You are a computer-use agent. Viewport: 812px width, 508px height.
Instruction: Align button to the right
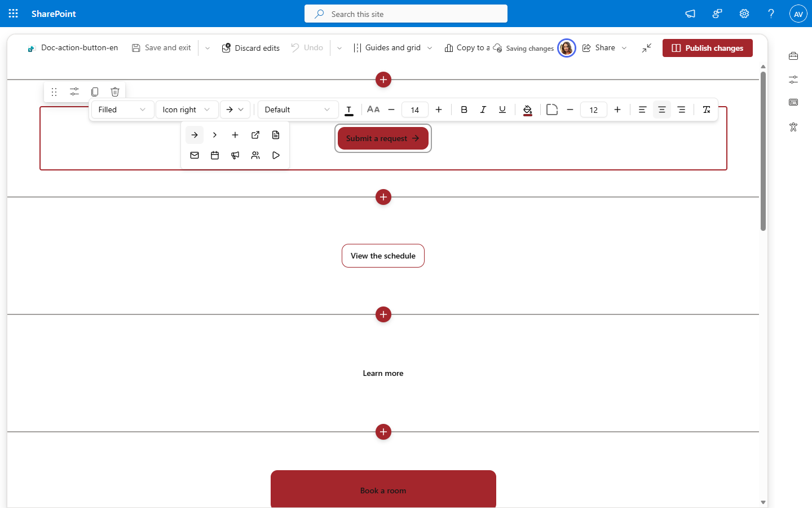coord(681,110)
